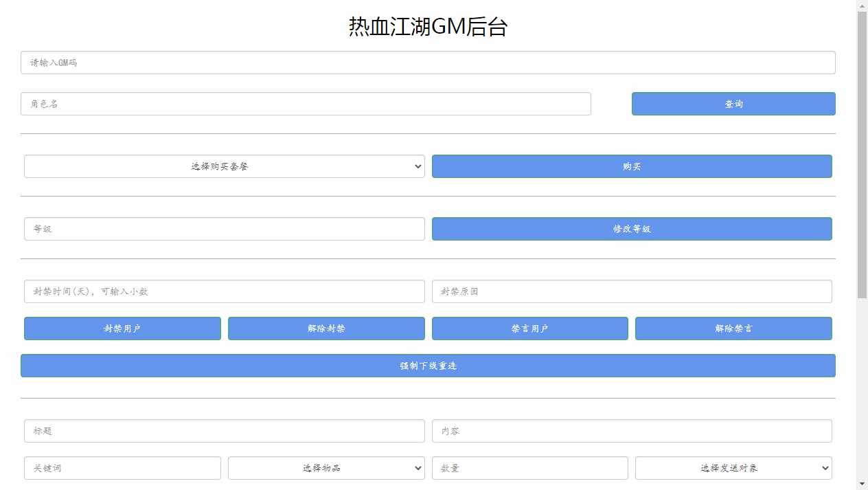
Task: Select the 标题 input field
Action: (x=224, y=431)
